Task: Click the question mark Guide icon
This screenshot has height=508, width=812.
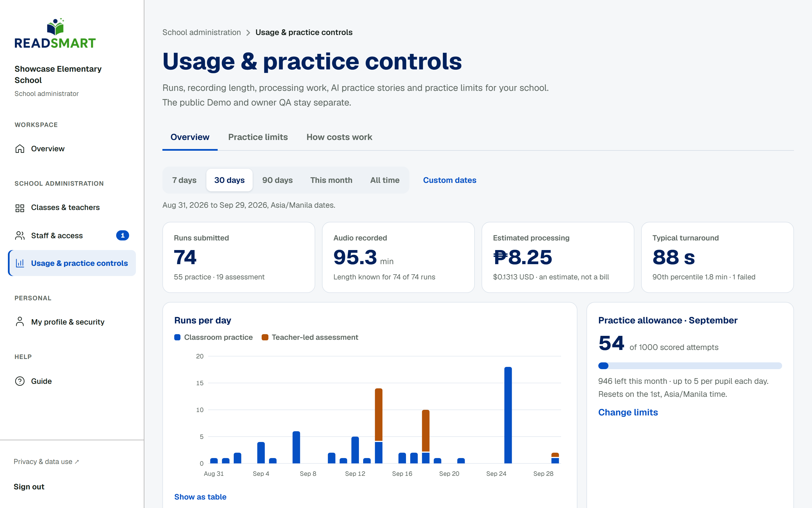Action: click(x=20, y=381)
